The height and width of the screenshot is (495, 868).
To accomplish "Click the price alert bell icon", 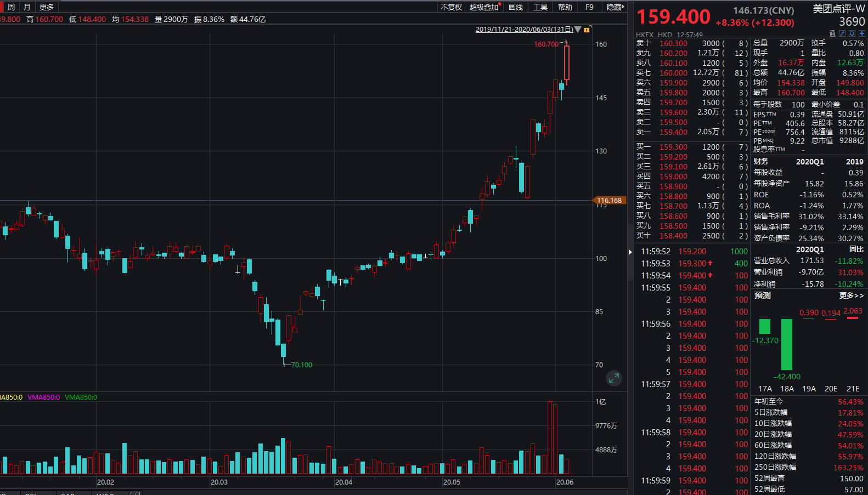I will tap(852, 33).
